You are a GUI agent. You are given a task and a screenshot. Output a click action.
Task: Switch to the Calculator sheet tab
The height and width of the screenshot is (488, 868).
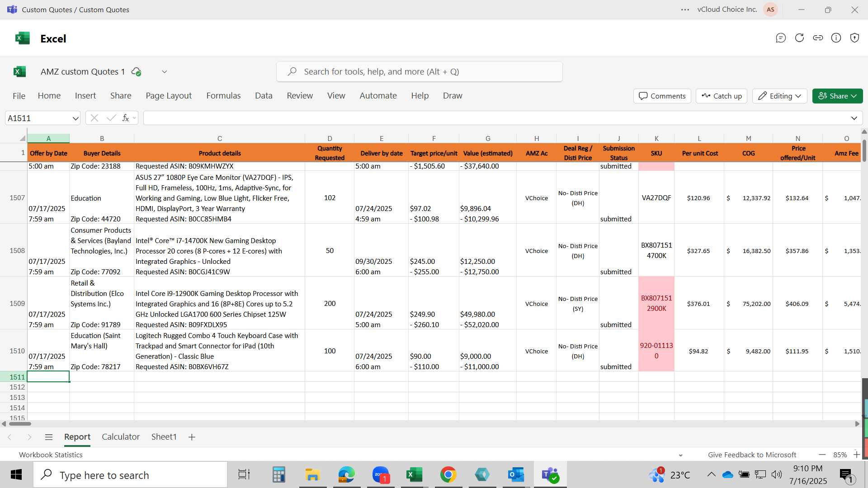coord(121,437)
